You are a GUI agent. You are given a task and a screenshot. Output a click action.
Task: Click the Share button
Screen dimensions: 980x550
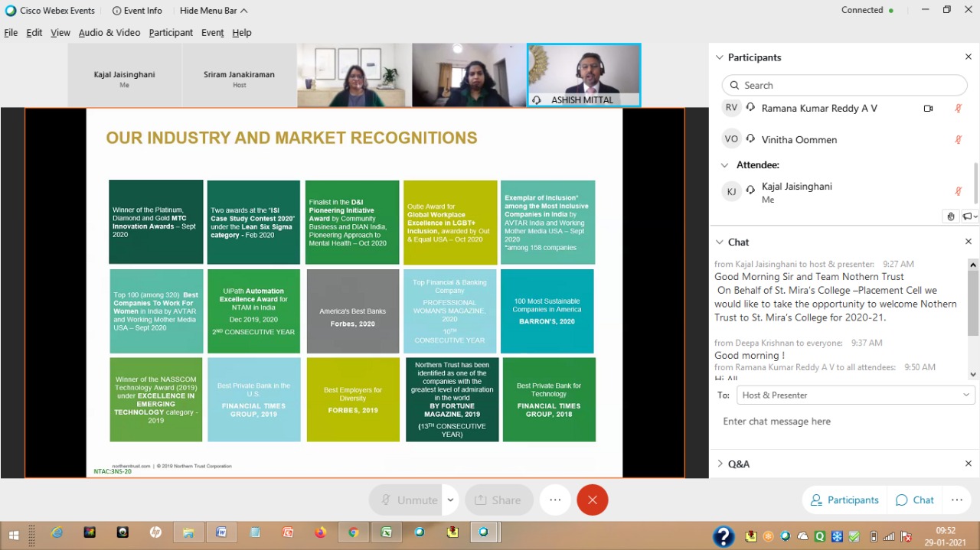(498, 500)
